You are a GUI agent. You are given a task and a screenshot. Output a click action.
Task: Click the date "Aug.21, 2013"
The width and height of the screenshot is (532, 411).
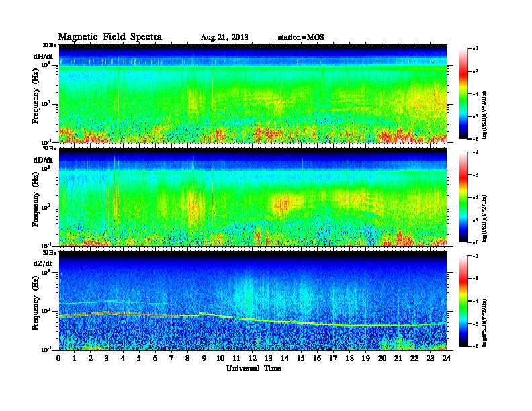[x=224, y=38]
